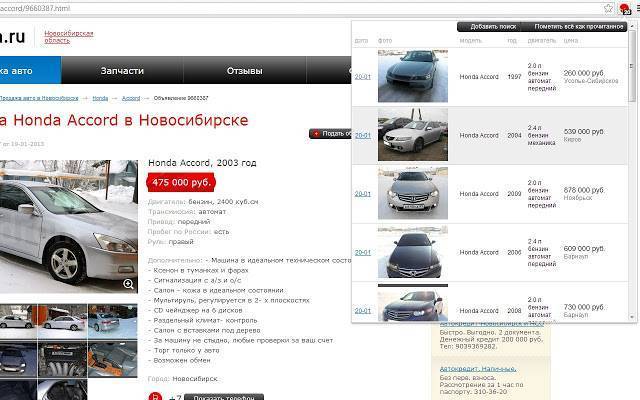Click the Honda breadcrumb link
The width and height of the screenshot is (640, 400).
100,98
